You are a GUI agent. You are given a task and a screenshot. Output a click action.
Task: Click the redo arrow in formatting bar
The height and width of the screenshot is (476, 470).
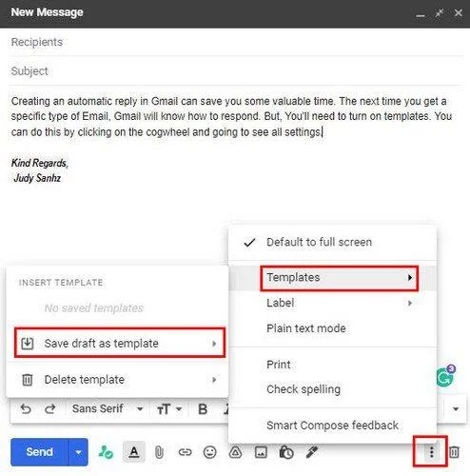49,409
